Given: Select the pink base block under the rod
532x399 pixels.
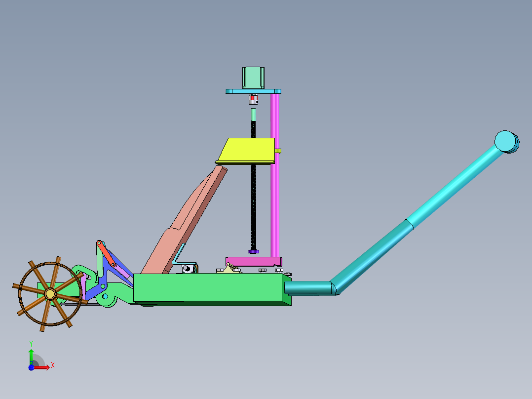Looking at the screenshot, I should click(254, 261).
